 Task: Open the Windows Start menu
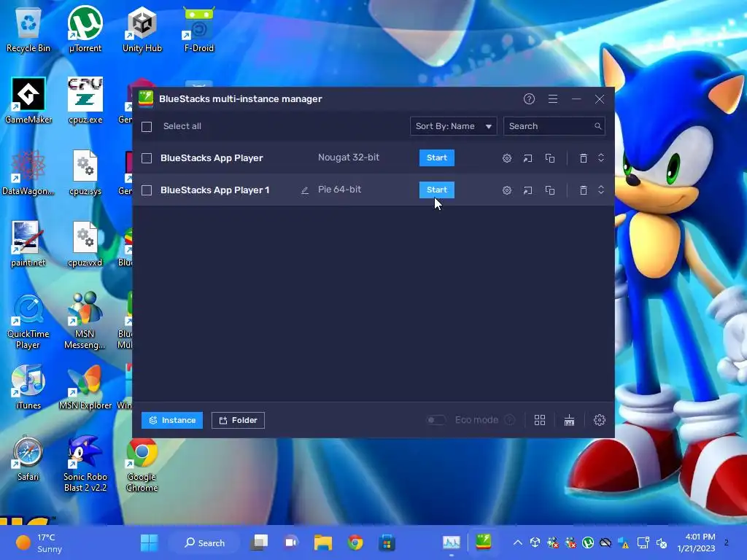pyautogui.click(x=149, y=542)
